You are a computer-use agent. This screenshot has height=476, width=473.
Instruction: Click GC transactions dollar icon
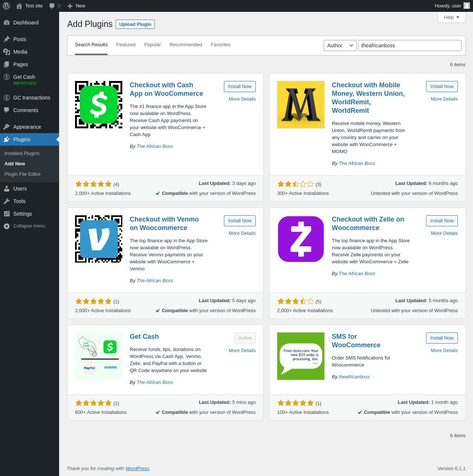(x=7, y=98)
